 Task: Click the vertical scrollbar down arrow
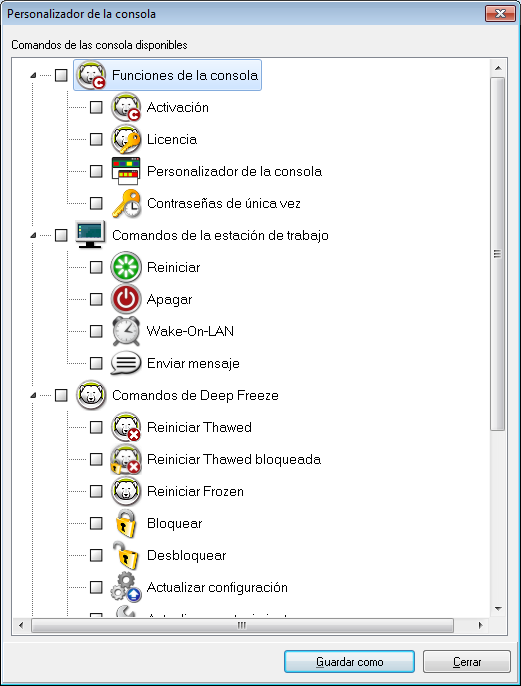[498, 609]
